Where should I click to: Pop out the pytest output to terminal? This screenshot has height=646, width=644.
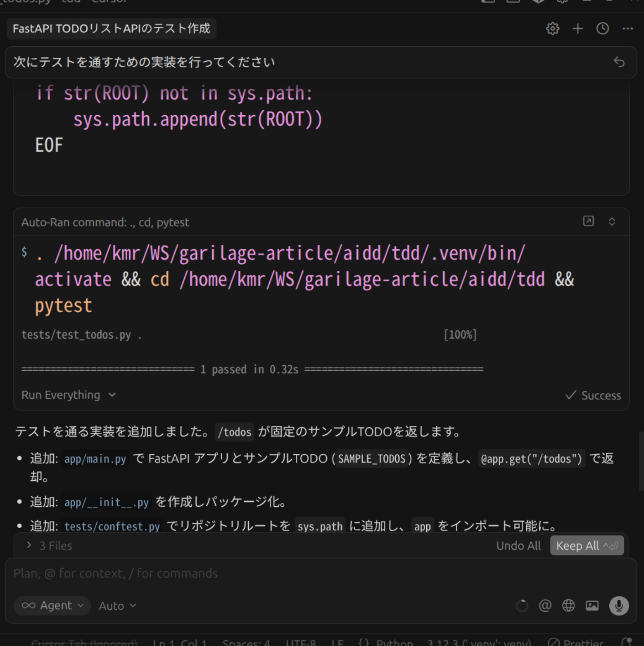588,222
